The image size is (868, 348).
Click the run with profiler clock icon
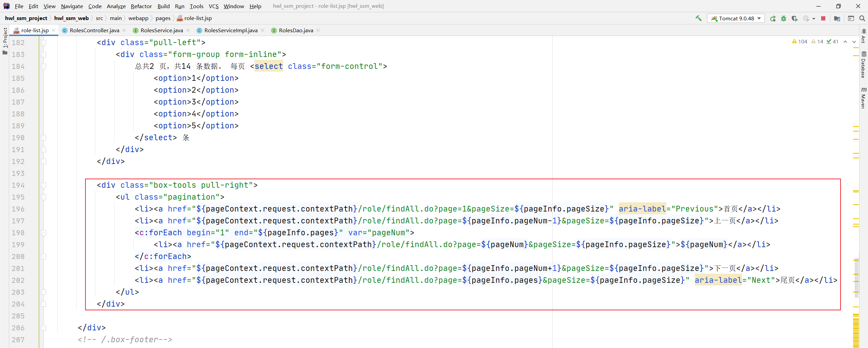(806, 18)
